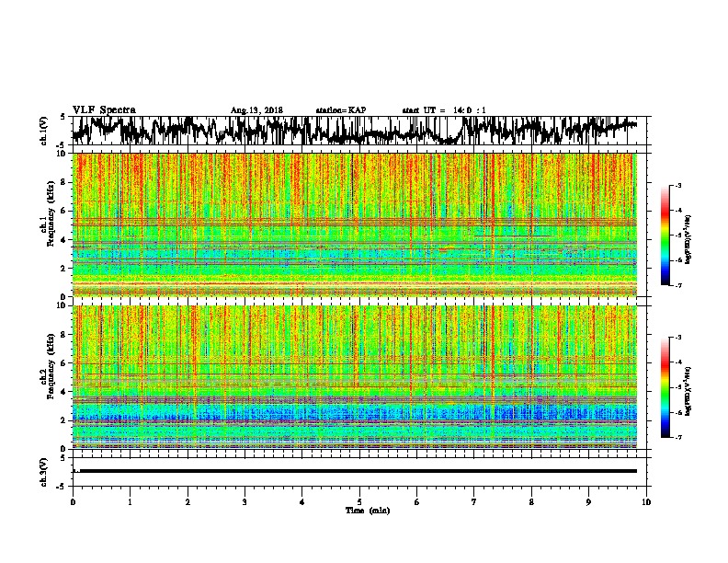This screenshot has width=728, height=563.
Task: Click inside the ch.1 spectrogram panel
Action: click(x=355, y=224)
